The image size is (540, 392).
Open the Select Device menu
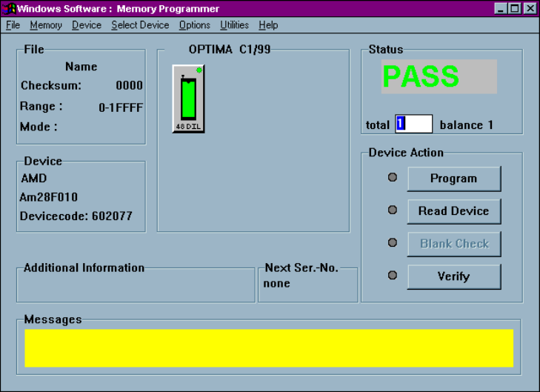(140, 25)
